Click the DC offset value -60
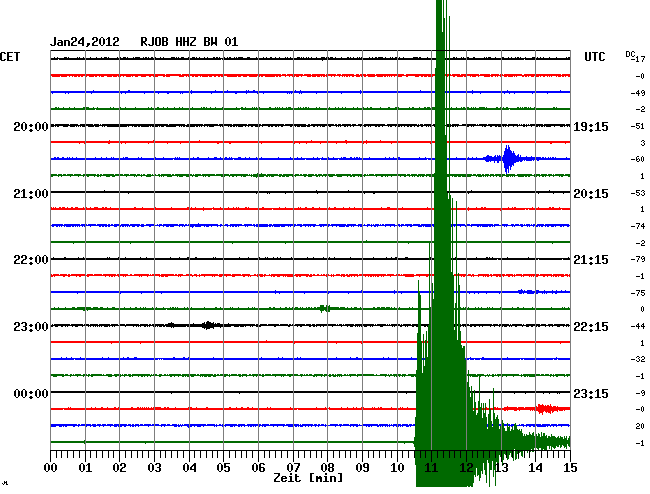This screenshot has width=650, height=494. [638, 159]
